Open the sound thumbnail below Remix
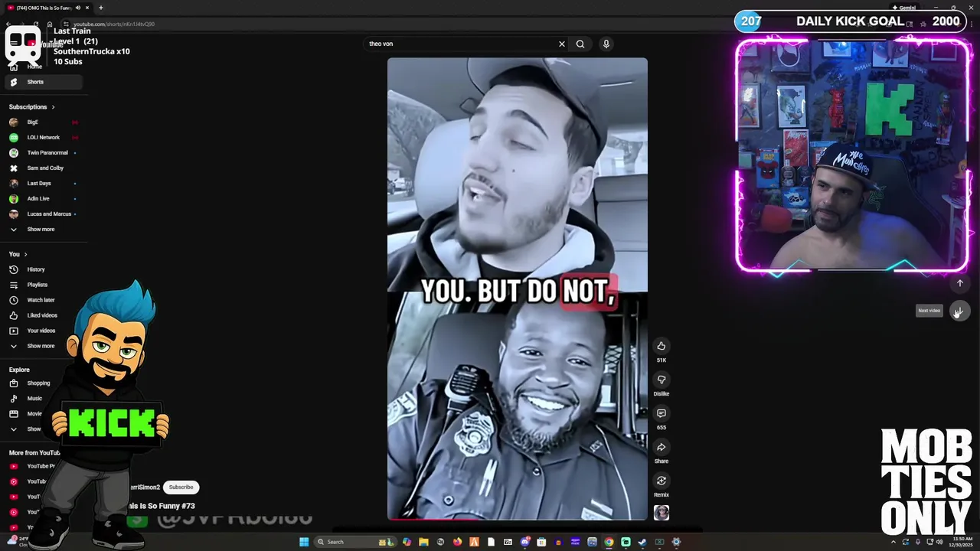The width and height of the screenshot is (980, 551). click(x=661, y=513)
